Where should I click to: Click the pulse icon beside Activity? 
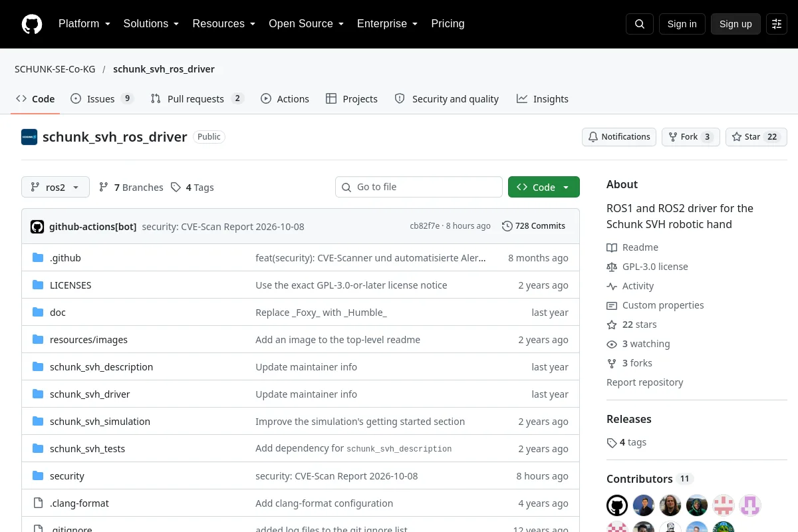612,286
